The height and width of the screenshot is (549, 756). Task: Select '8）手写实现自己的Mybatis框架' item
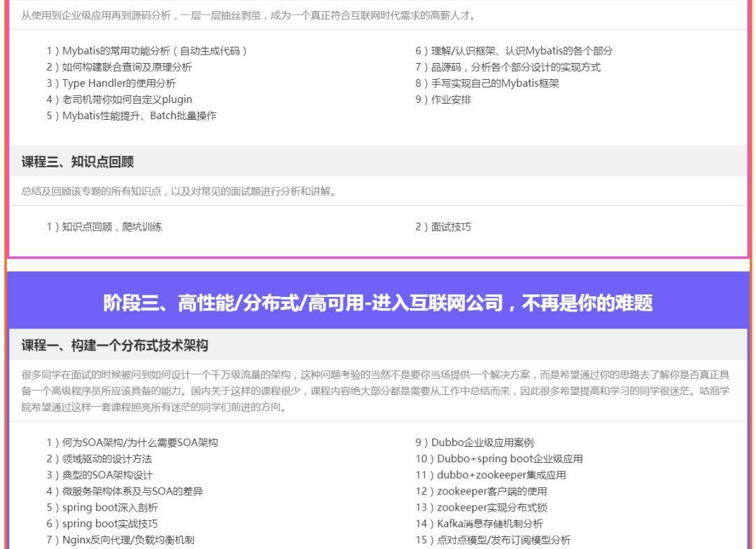point(487,83)
